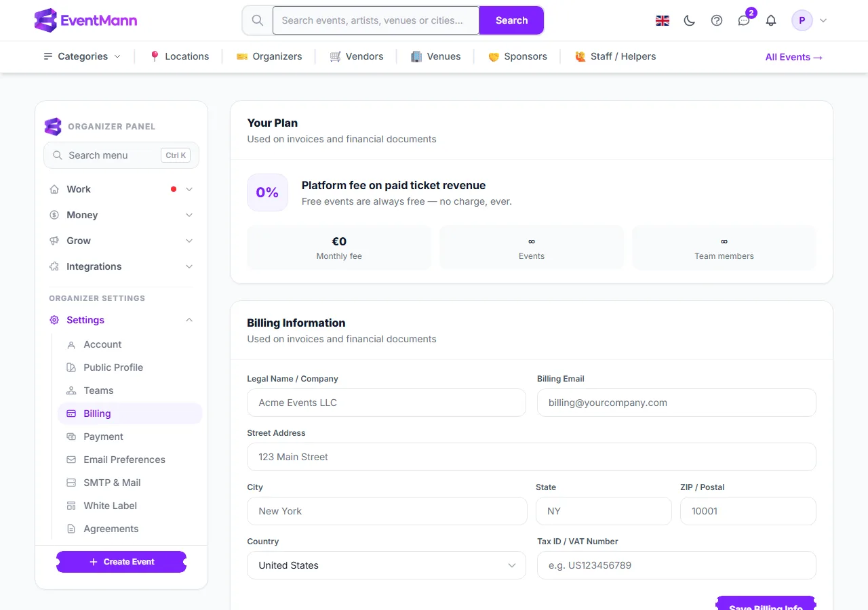Open the Country dropdown
Screen dimensions: 868x610
point(387,565)
